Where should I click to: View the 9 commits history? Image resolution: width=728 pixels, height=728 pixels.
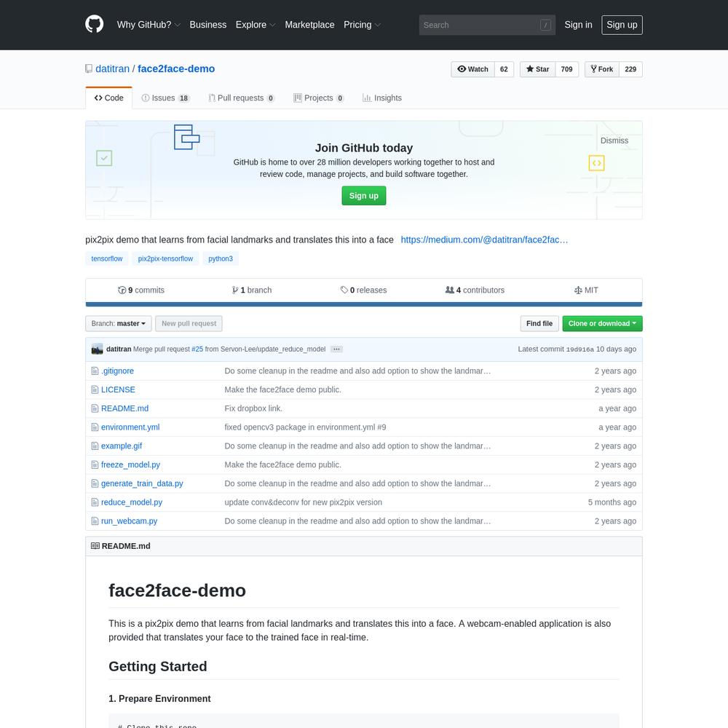pyautogui.click(x=141, y=290)
